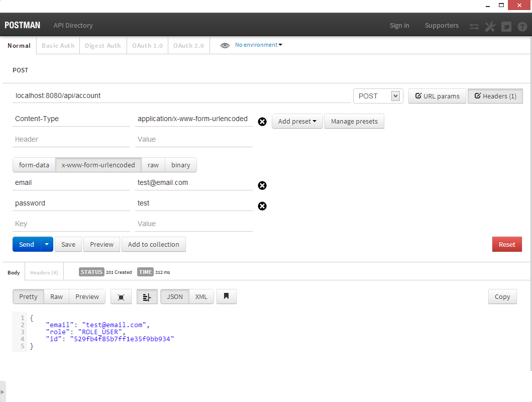This screenshot has width=532, height=402.
Task: Click Add to collection button
Action: pyautogui.click(x=153, y=244)
